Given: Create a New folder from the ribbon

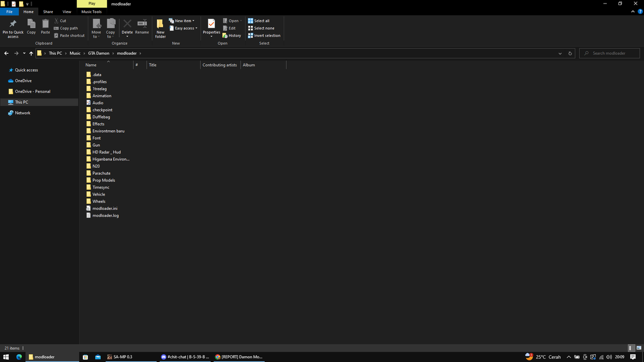Looking at the screenshot, I should coord(160,29).
